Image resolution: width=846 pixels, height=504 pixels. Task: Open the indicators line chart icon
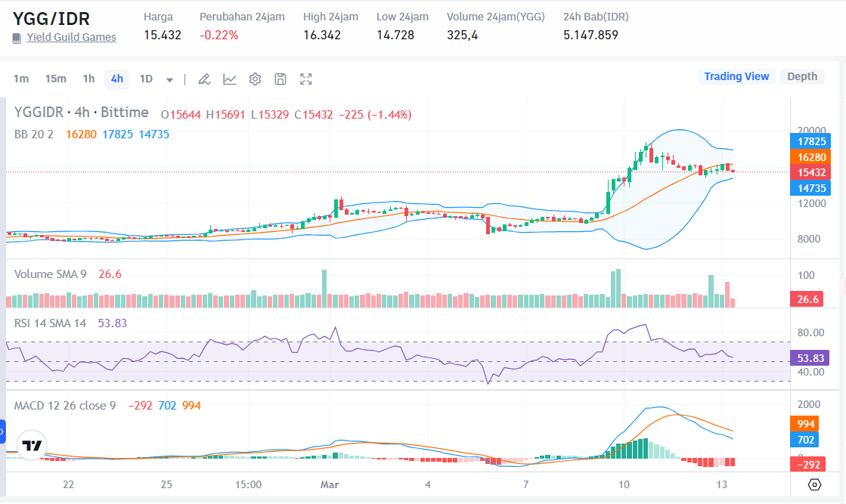[x=229, y=79]
